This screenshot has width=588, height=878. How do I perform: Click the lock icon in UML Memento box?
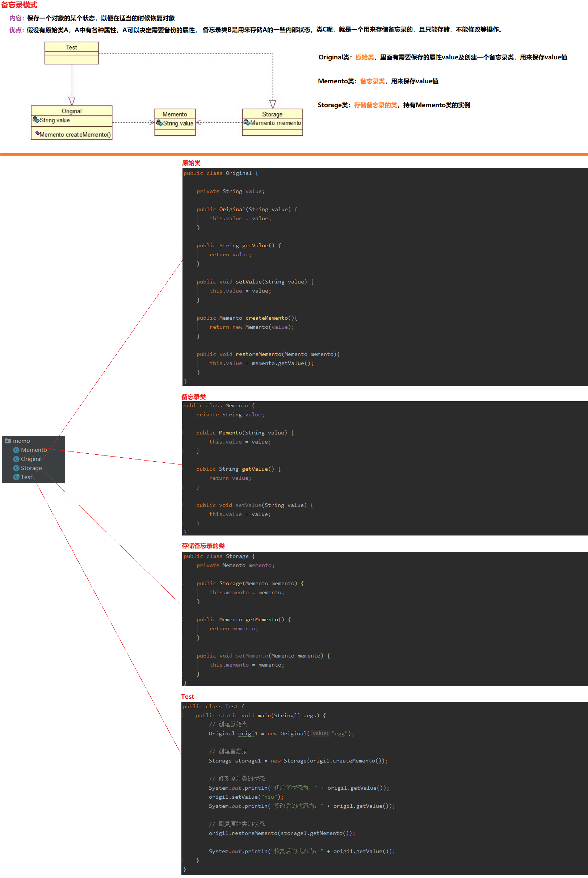pyautogui.click(x=159, y=123)
